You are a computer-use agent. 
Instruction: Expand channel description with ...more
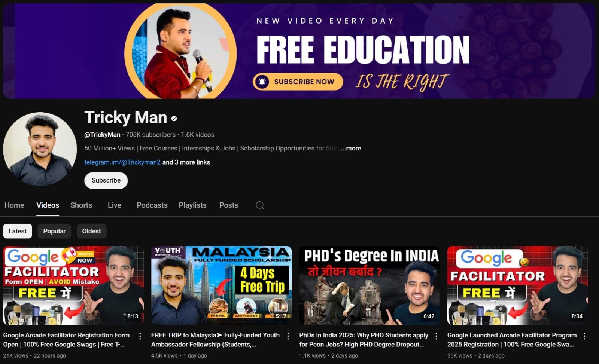point(351,148)
